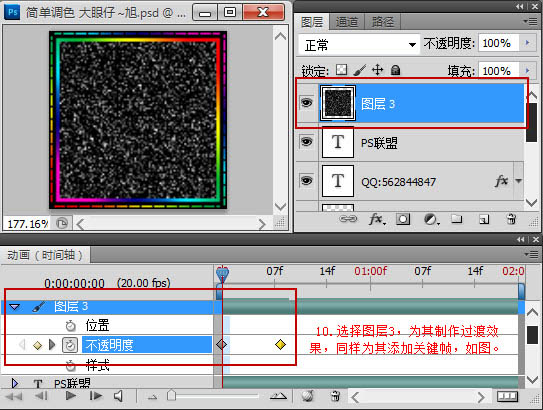
Task: Delete layer with trash icon
Action: click(511, 219)
